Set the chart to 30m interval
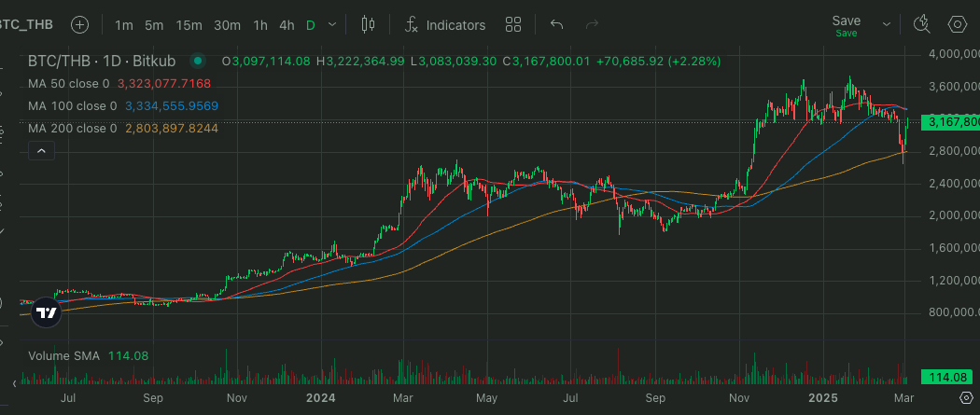The image size is (980, 415). coord(227,25)
